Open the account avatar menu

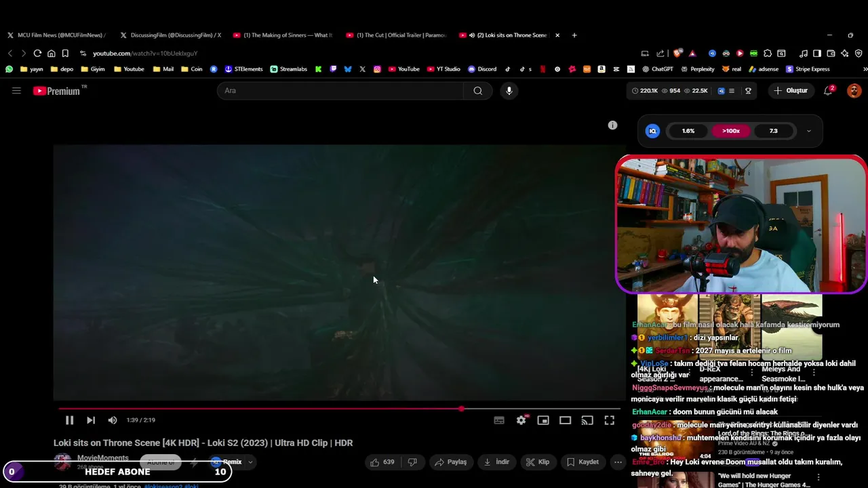coord(854,91)
